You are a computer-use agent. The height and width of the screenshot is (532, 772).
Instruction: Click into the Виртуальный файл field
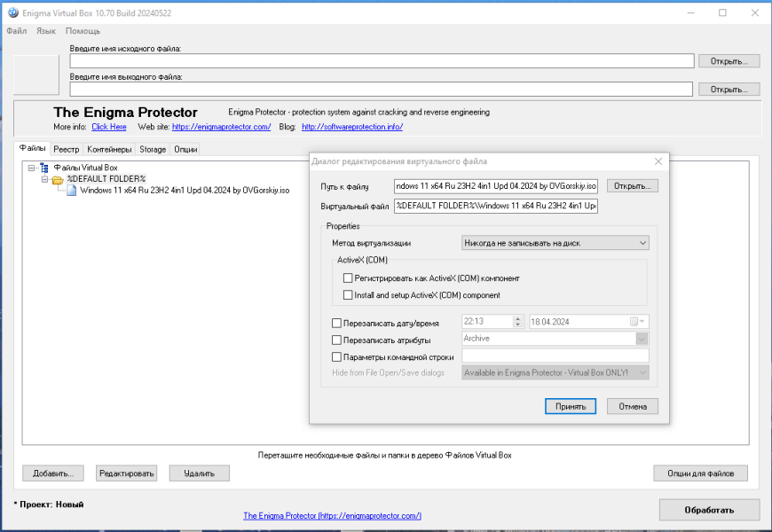pos(496,206)
